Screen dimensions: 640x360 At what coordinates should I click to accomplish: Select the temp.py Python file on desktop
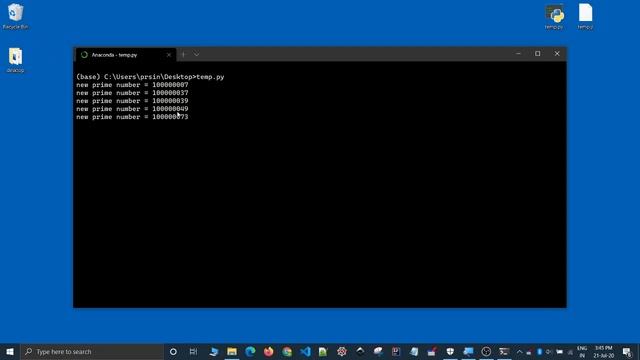[x=554, y=17]
